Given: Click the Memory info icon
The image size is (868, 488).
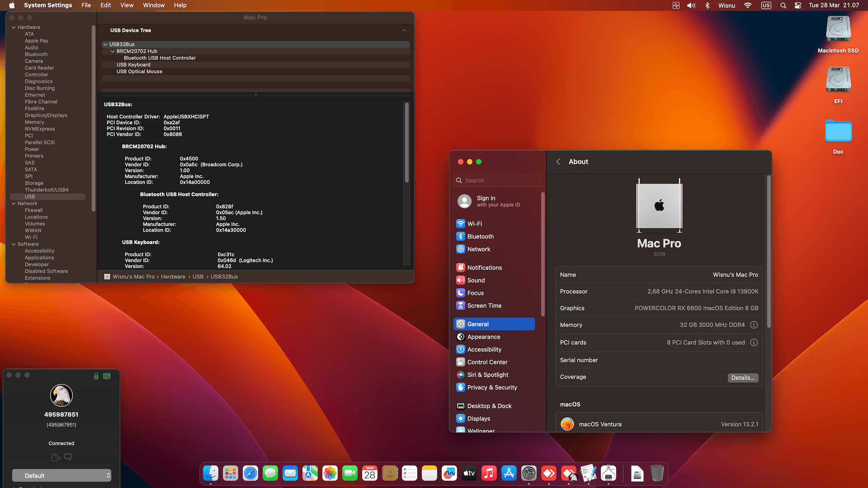Looking at the screenshot, I should pyautogui.click(x=754, y=325).
